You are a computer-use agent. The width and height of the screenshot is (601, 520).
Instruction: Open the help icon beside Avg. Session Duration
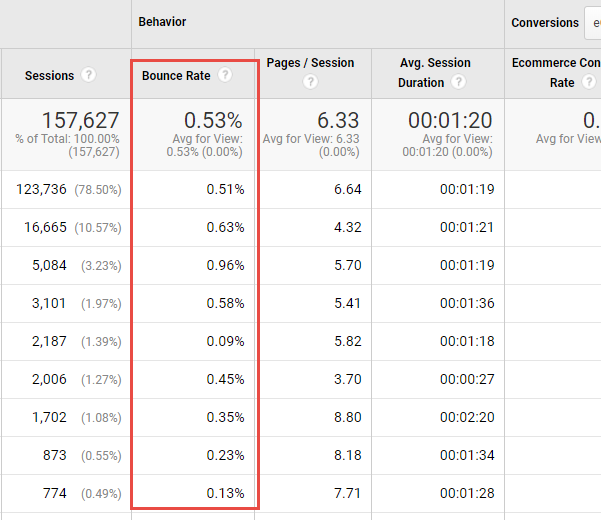point(458,82)
